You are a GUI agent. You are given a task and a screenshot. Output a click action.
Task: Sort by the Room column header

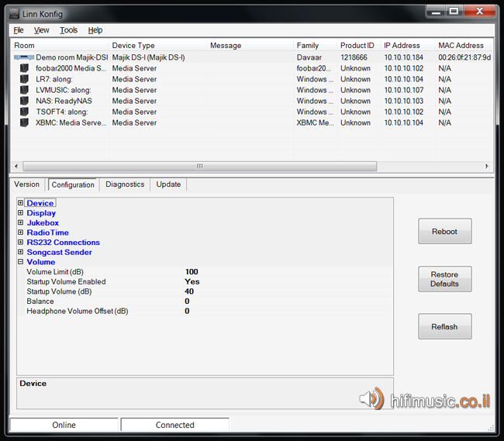point(60,45)
